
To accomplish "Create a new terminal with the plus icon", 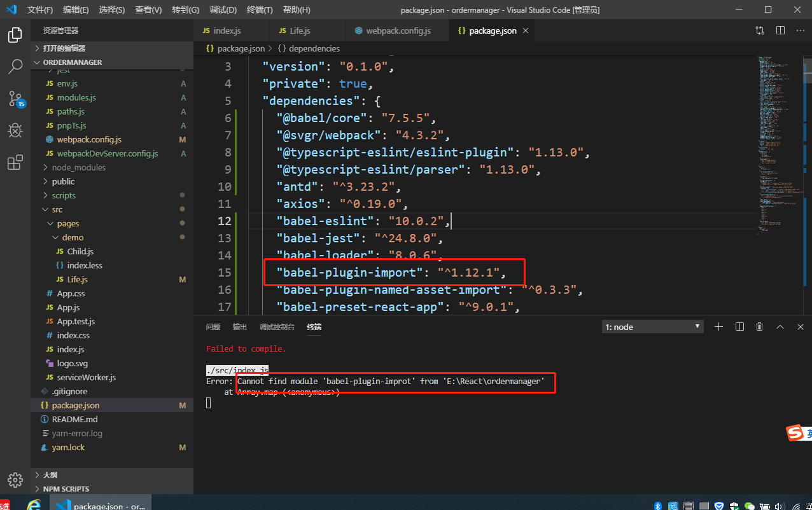I will pyautogui.click(x=718, y=327).
